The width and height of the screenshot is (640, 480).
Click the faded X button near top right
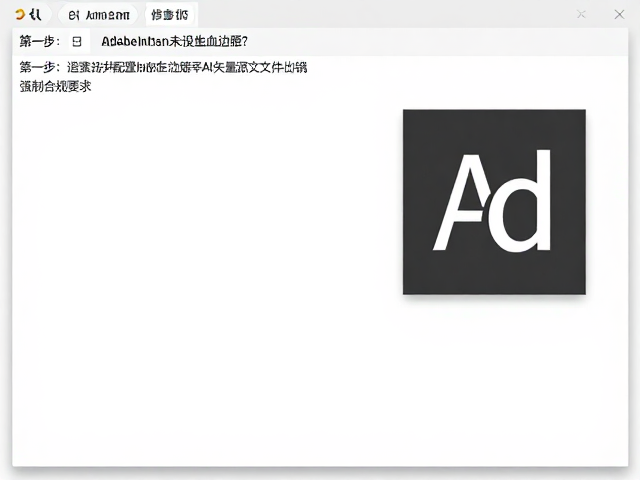(x=581, y=15)
